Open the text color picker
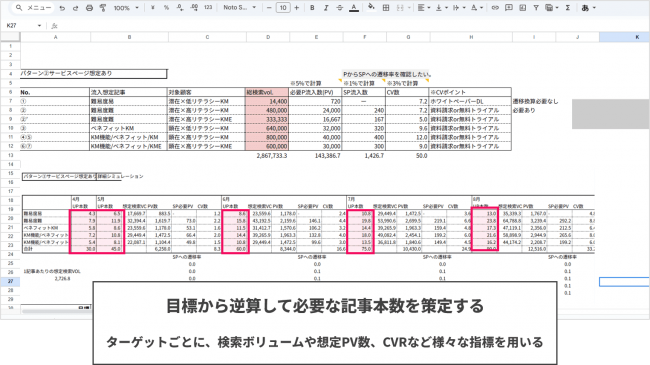The image size is (650, 365). 354,8
